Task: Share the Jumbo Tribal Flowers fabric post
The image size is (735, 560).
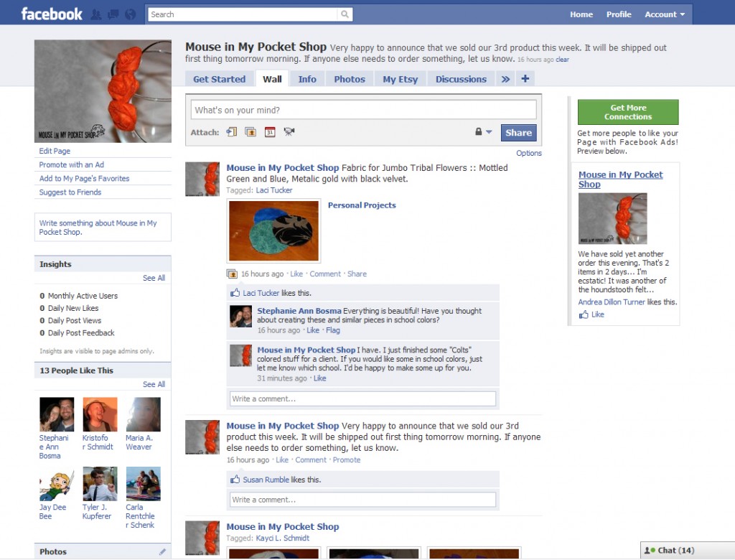Action: point(357,274)
